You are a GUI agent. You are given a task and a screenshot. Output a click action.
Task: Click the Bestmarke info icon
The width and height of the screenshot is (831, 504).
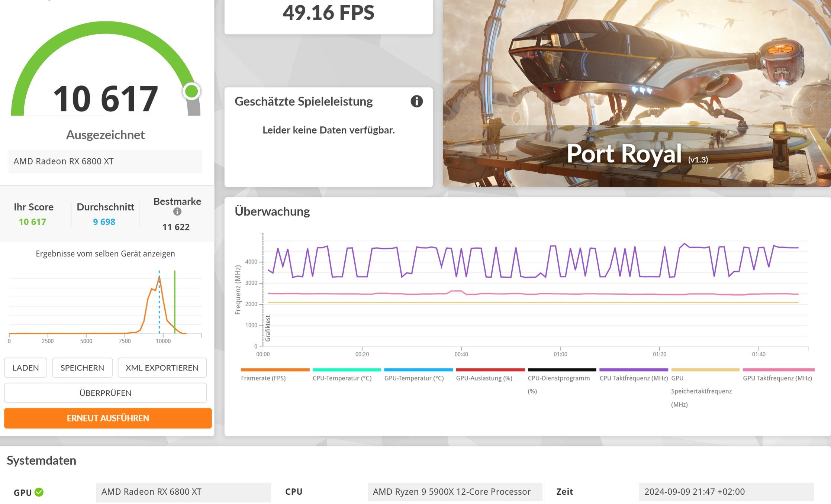click(x=177, y=211)
